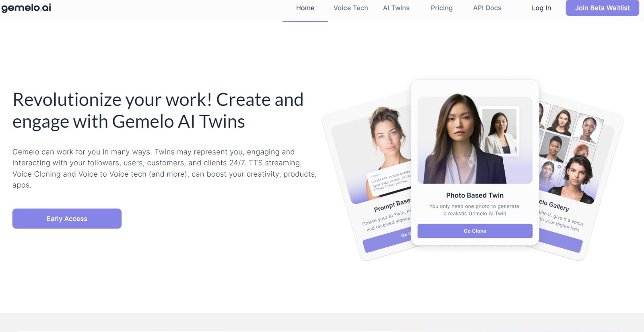The width and height of the screenshot is (644, 332).
Task: Open the Home tab
Action: click(x=305, y=8)
